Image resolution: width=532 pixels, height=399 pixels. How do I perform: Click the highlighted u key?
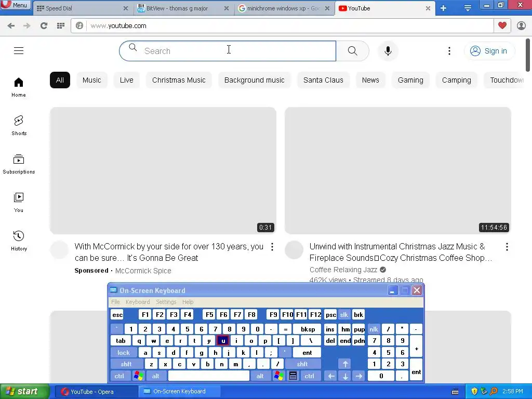pos(223,341)
